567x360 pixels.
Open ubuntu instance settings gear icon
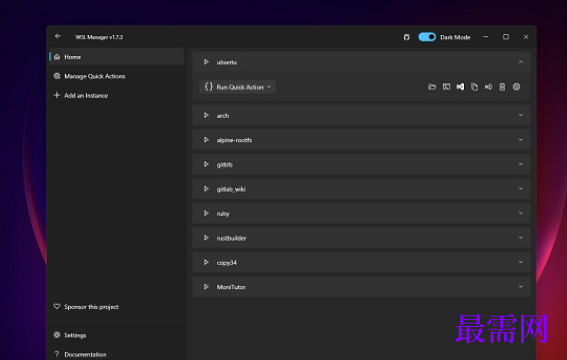click(x=516, y=87)
